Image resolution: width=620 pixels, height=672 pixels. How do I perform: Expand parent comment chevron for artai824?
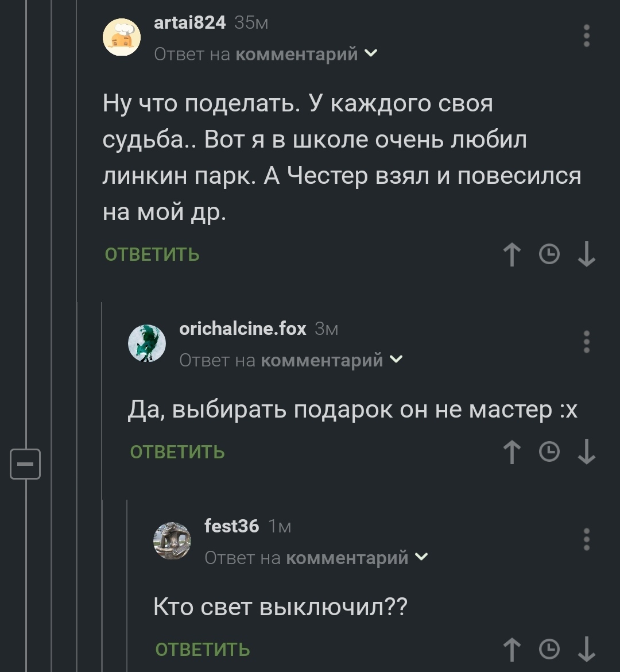click(371, 53)
